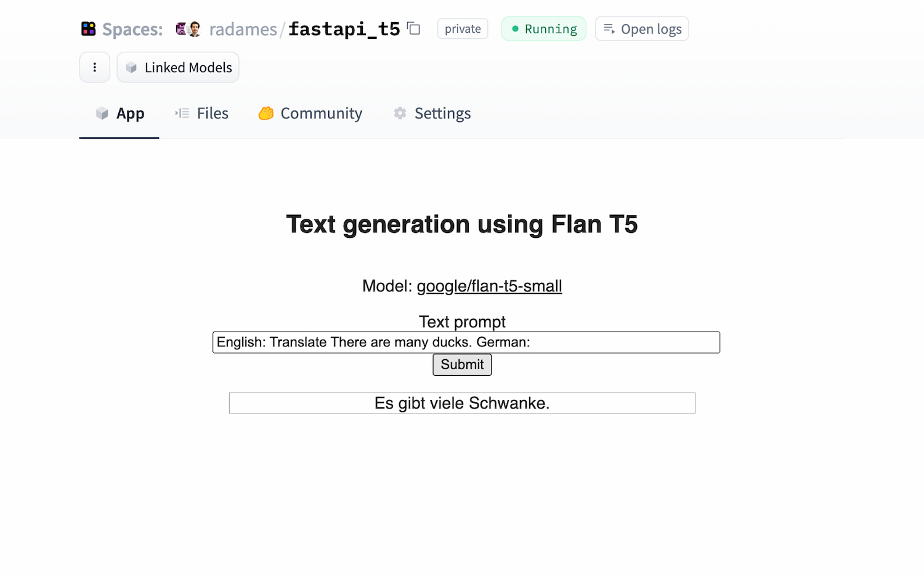
Task: Click the Running status badge
Action: (543, 29)
